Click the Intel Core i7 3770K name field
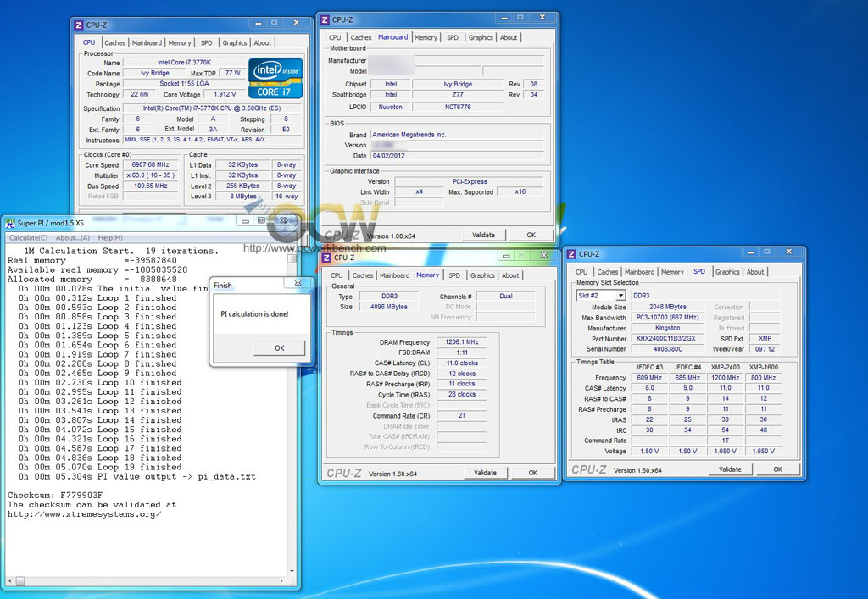The width and height of the screenshot is (868, 599). [184, 63]
